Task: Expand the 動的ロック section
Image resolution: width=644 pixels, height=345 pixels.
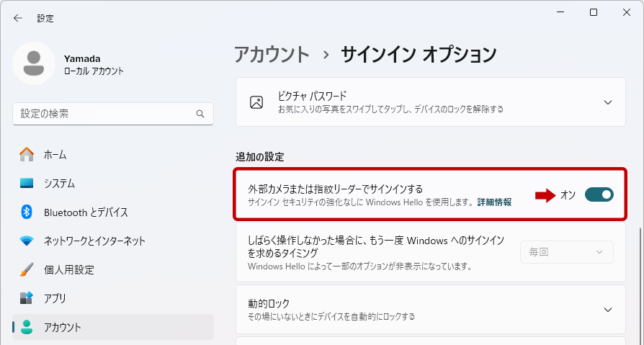Action: coord(607,310)
